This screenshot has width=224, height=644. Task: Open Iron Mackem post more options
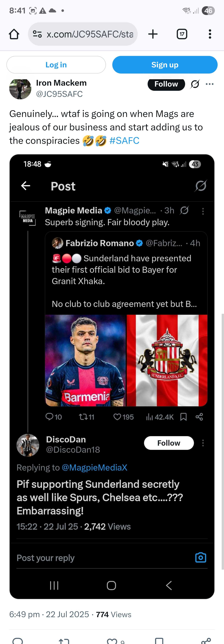(210, 84)
